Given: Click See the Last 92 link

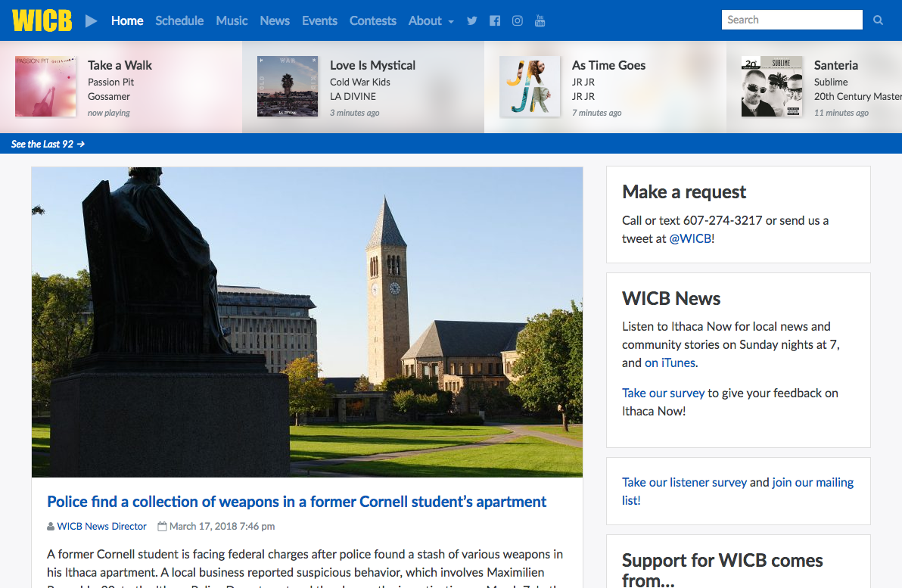Looking at the screenshot, I should [48, 144].
